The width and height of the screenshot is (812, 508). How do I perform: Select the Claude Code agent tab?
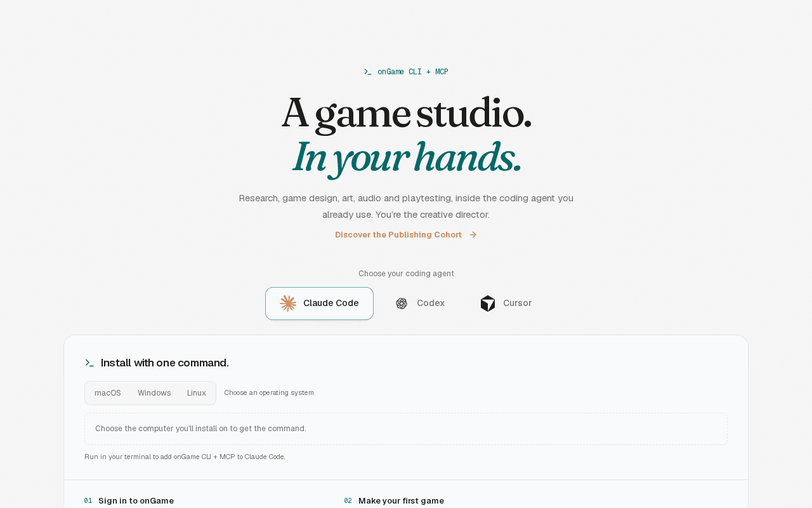tap(319, 304)
